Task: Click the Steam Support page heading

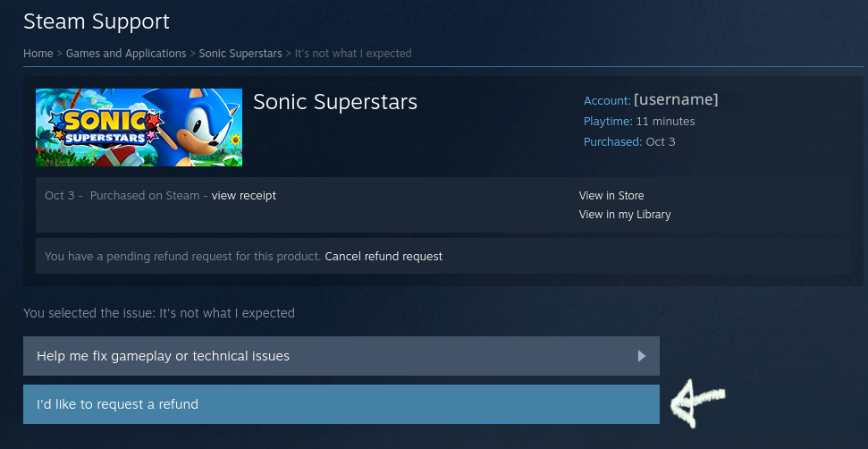Action: [x=97, y=21]
